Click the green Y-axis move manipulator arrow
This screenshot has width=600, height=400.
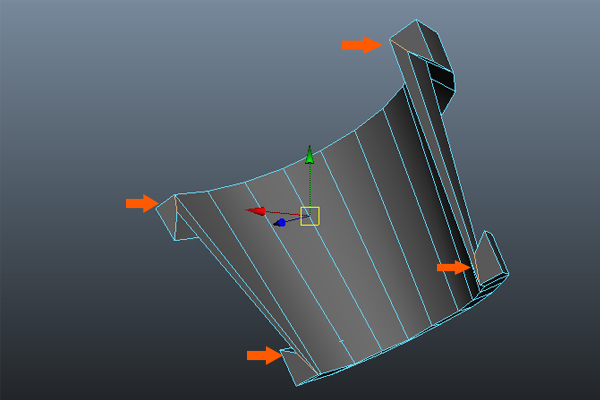pos(310,155)
